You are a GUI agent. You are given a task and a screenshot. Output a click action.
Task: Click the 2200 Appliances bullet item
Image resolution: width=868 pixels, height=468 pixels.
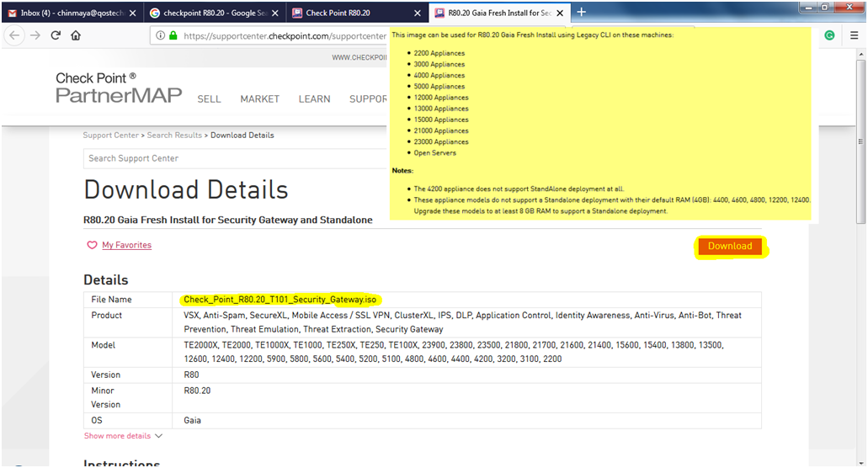coord(439,53)
